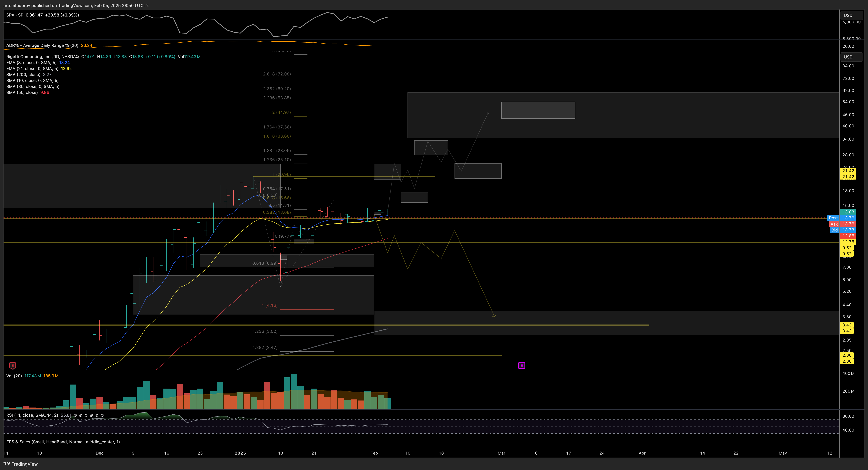Click the 1.236 (25.10) Fibonacci label

click(x=277, y=160)
